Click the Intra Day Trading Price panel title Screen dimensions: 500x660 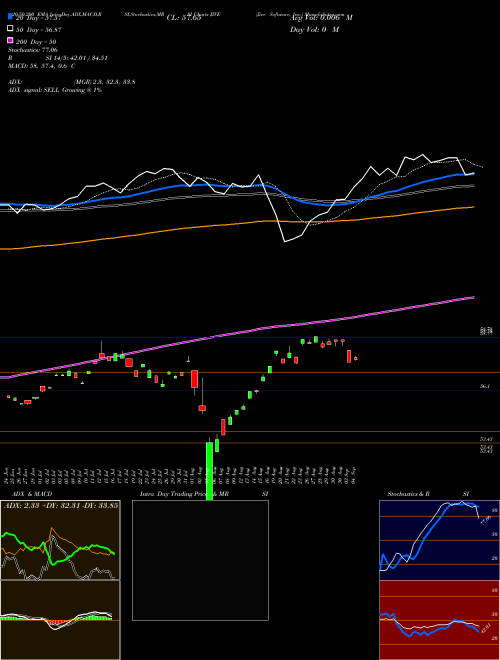pyautogui.click(x=176, y=494)
